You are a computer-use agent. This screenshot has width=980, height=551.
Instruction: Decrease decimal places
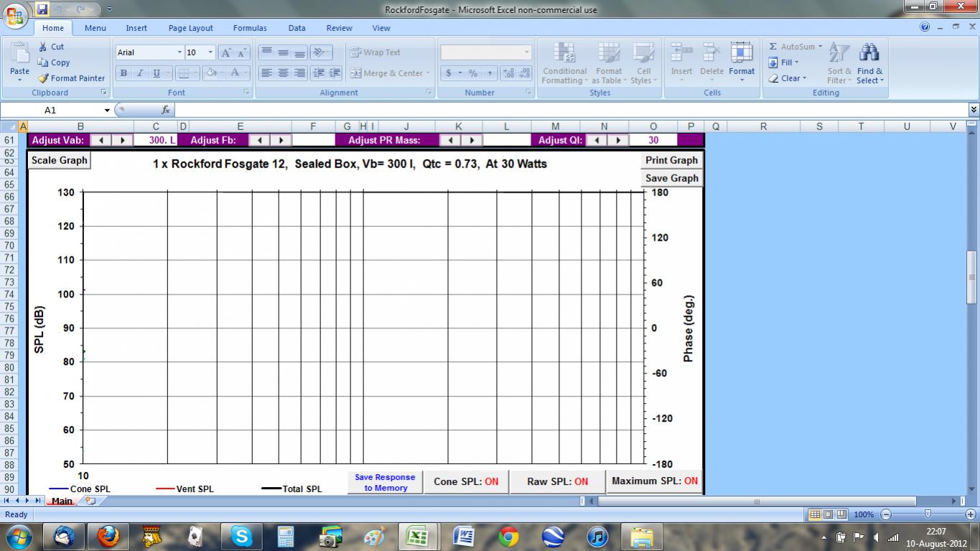tap(525, 73)
